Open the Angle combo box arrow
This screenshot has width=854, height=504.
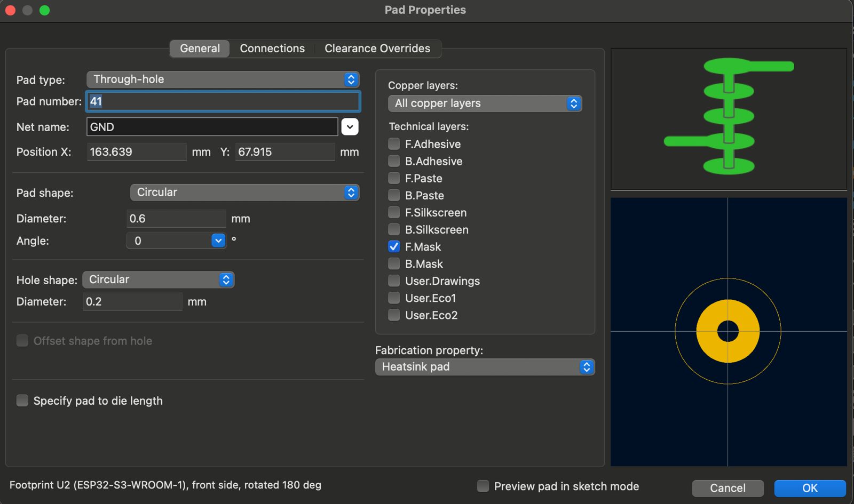(x=218, y=241)
